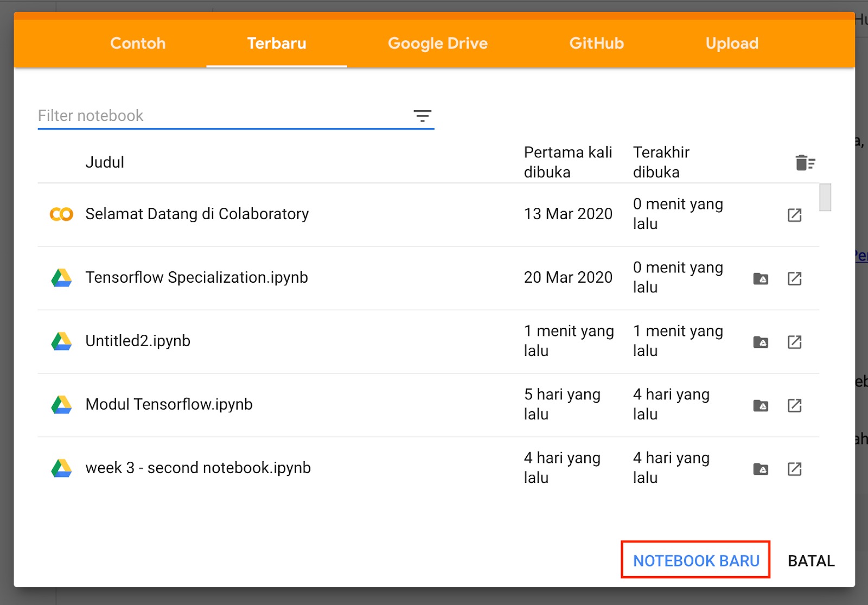Click the Drive icon beside Untitled2.ipynb

pos(61,341)
